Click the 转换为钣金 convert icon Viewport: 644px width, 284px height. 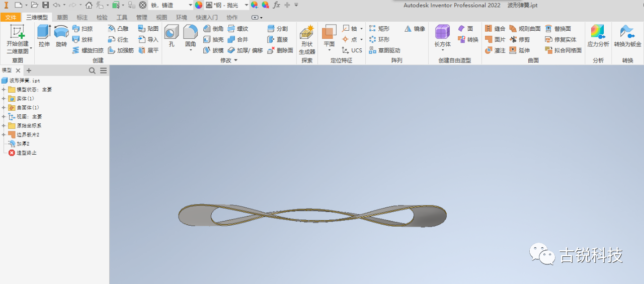[x=627, y=36]
